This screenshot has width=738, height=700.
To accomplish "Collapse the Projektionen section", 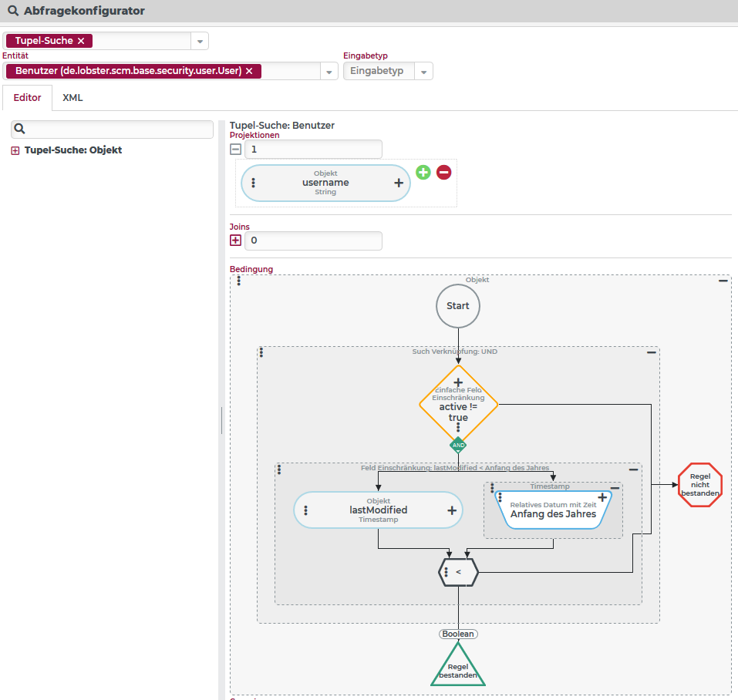I will click(236, 149).
